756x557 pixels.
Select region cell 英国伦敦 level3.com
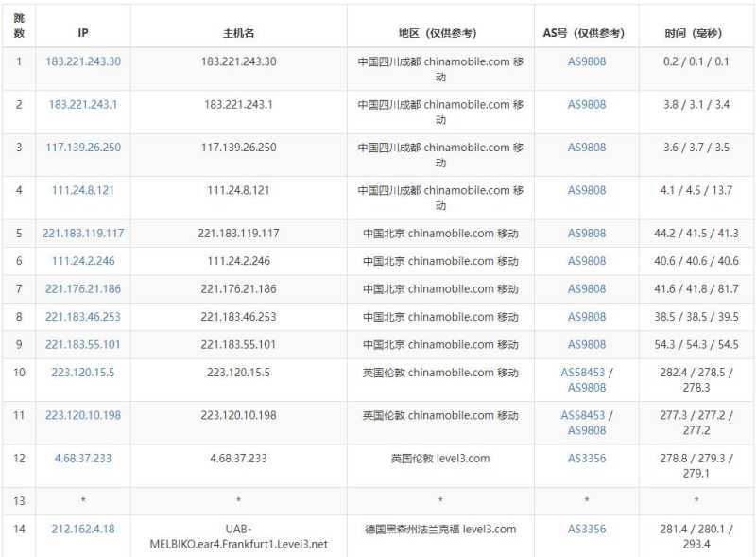point(440,459)
